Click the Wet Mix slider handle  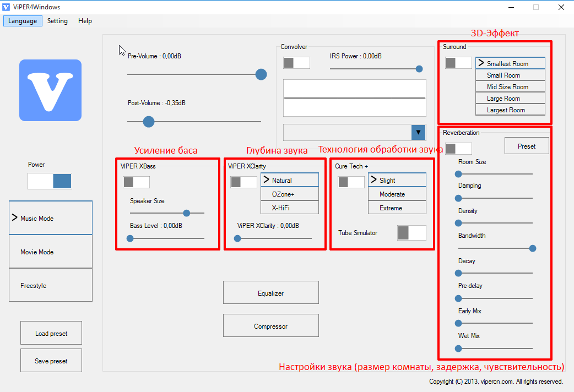pos(458,349)
